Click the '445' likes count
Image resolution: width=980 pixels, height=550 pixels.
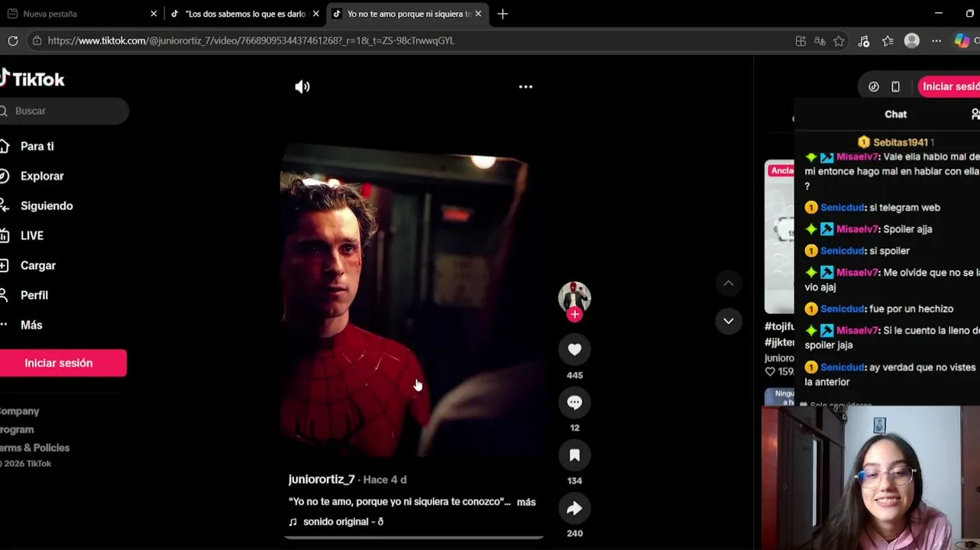coord(574,375)
